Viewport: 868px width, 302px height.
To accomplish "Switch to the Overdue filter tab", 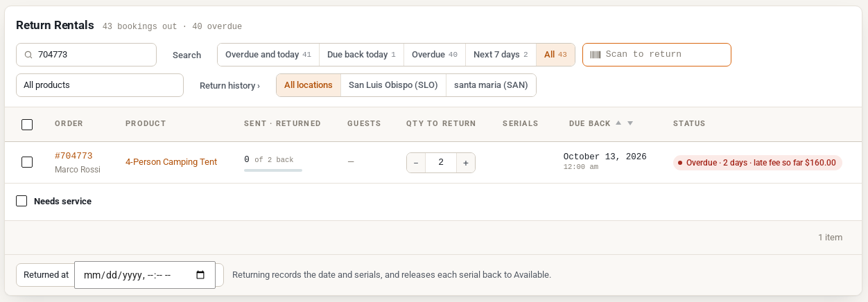I will (434, 55).
